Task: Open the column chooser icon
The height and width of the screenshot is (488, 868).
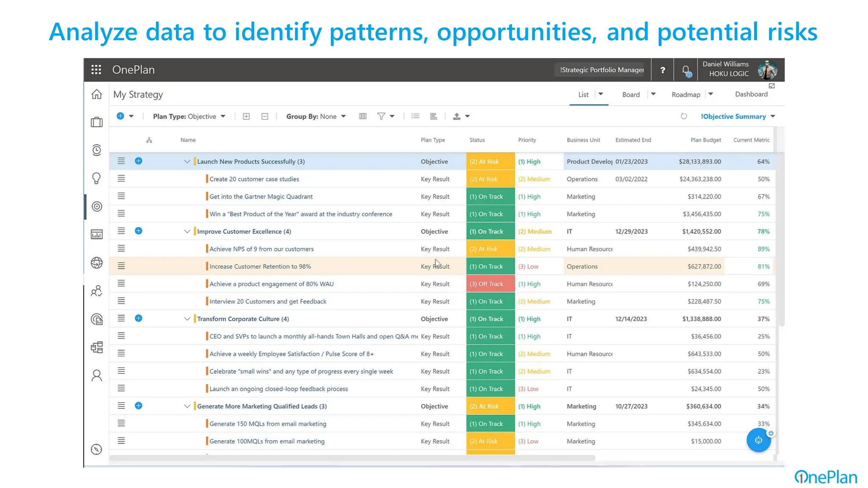Action: (x=363, y=116)
